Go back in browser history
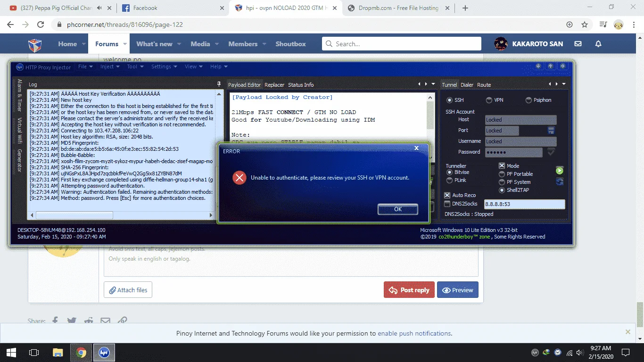 [11, 25]
